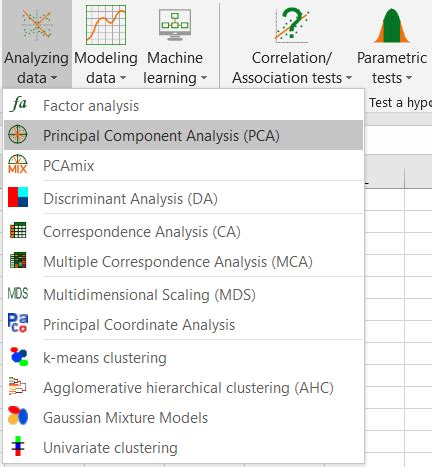
Task: Click the AHC dendrogram icon
Action: pyautogui.click(x=17, y=386)
